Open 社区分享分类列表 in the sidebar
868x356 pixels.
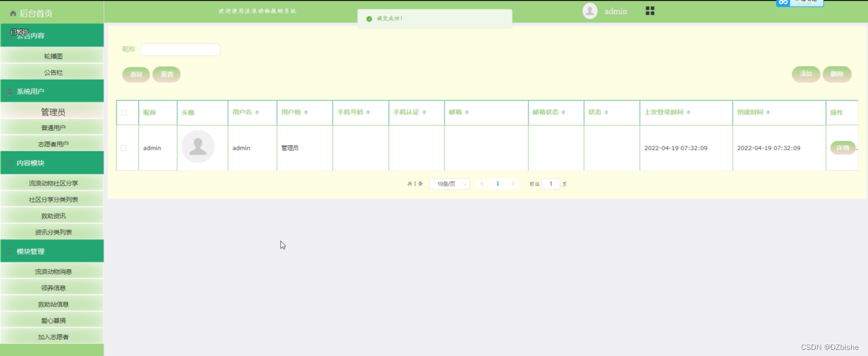[x=52, y=199]
